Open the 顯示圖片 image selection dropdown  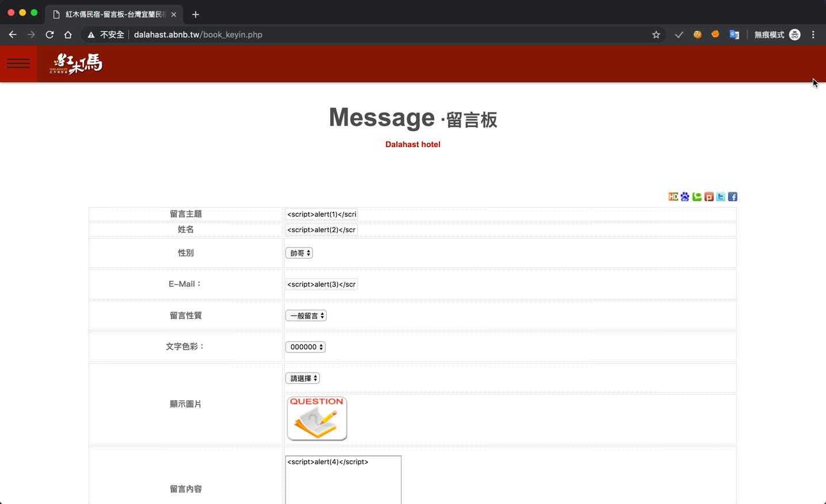[303, 378]
